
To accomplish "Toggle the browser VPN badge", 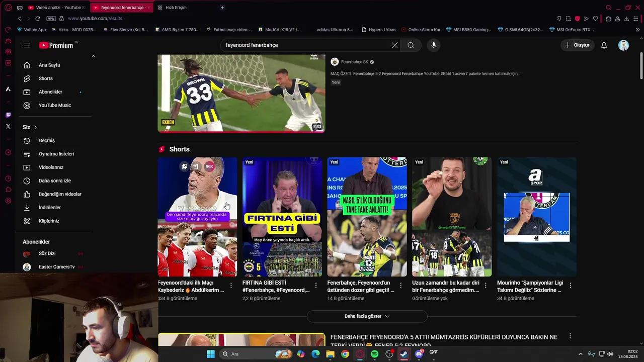I will point(51,19).
